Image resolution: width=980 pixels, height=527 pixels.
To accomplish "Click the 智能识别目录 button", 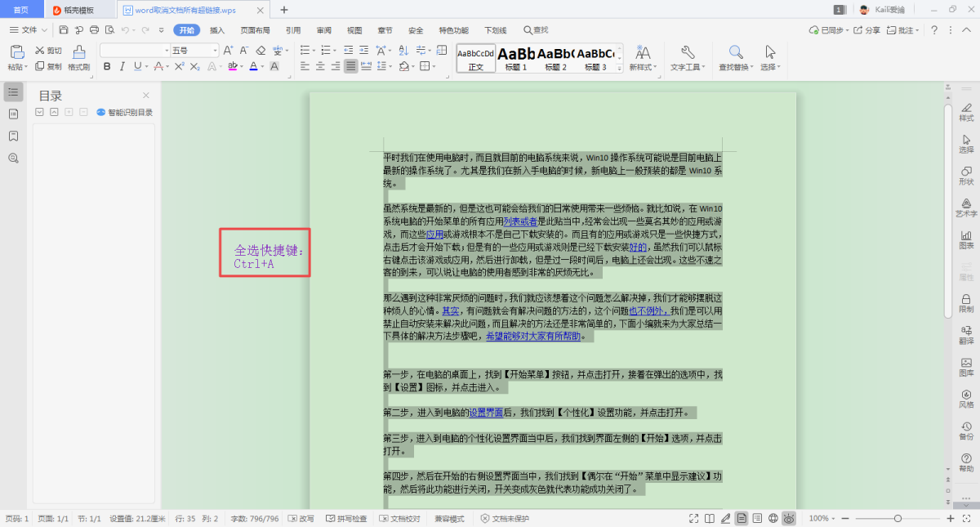I will [x=125, y=112].
